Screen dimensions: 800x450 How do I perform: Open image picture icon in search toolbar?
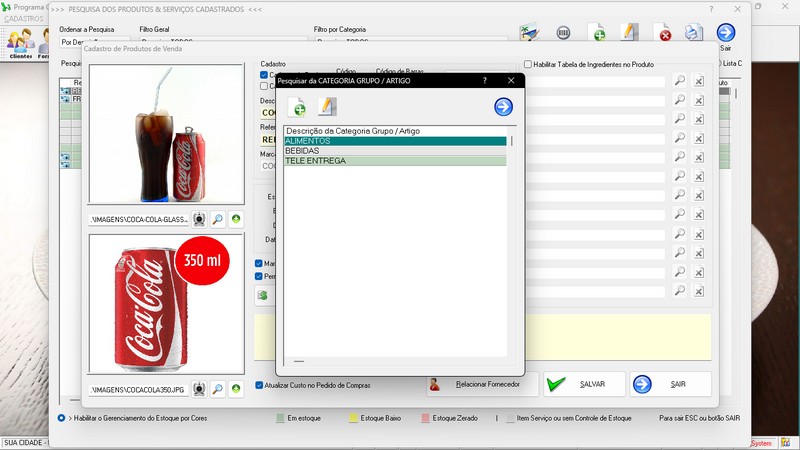point(530,33)
